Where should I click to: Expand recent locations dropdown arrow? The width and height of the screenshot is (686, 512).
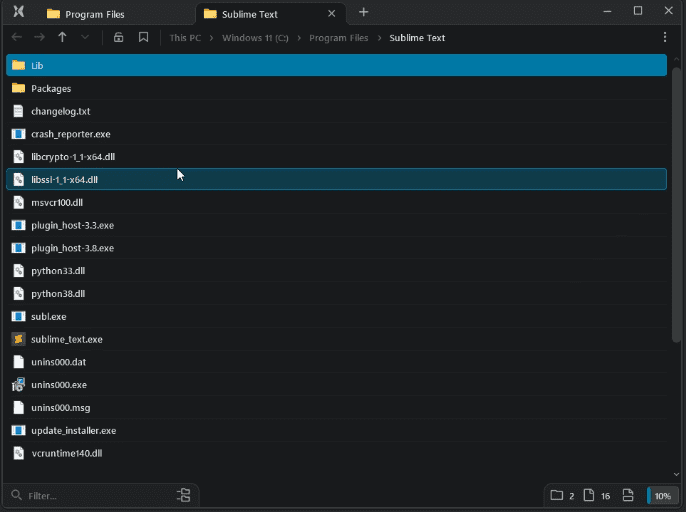coord(85,37)
